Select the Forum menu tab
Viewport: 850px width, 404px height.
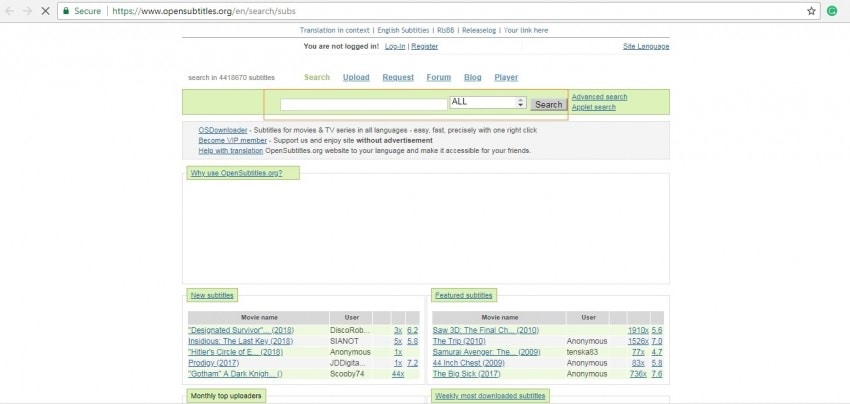439,78
